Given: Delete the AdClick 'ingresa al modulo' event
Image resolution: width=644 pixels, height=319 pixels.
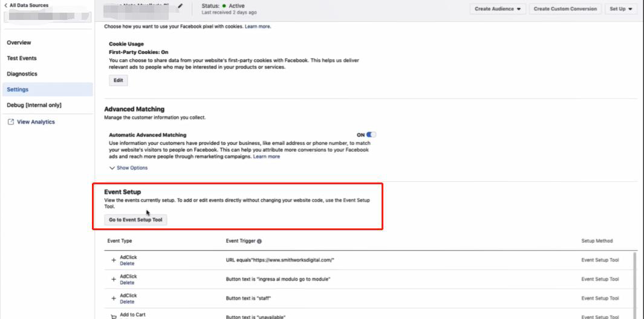Looking at the screenshot, I should 127,283.
